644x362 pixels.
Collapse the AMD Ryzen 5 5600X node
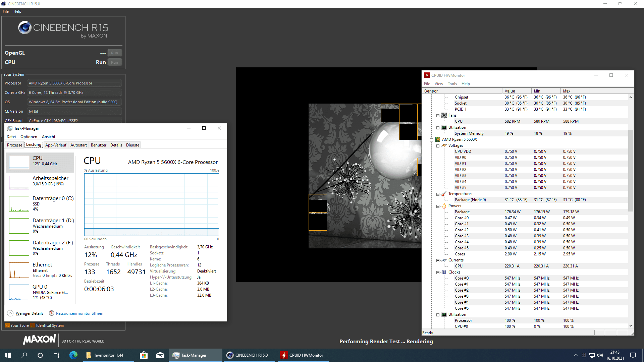(x=432, y=140)
